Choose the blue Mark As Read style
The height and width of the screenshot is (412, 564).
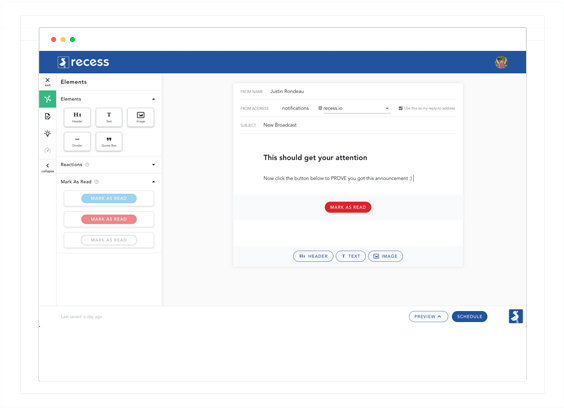pos(109,198)
